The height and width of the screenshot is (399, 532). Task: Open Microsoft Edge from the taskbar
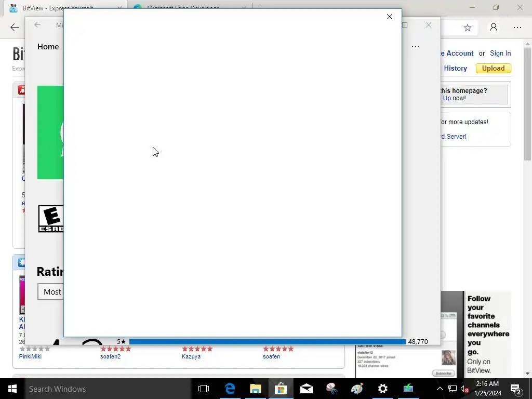pyautogui.click(x=230, y=389)
